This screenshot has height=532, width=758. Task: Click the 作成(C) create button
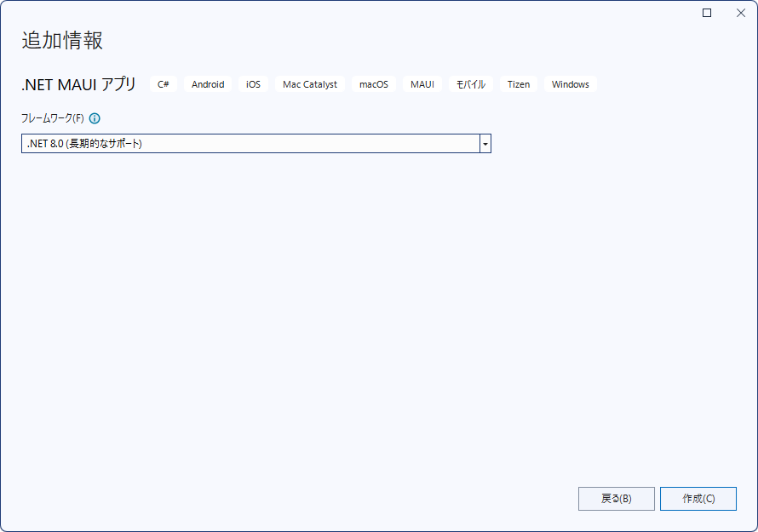click(698, 499)
